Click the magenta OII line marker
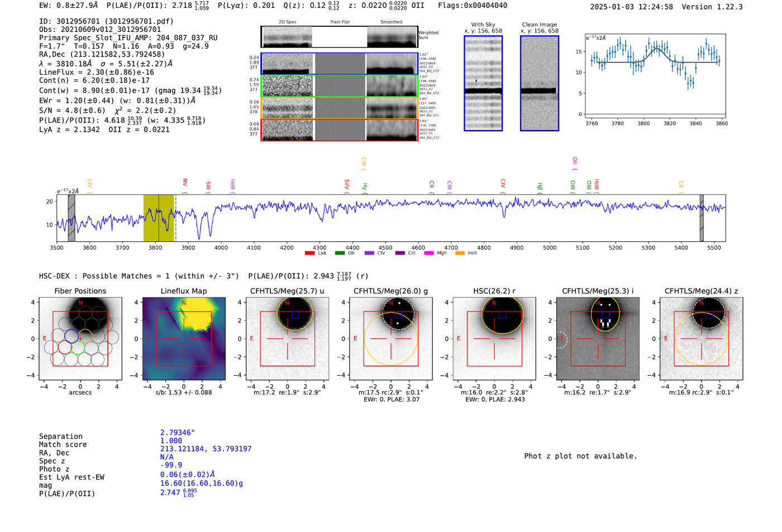The width and height of the screenshot is (782, 532). click(x=575, y=164)
